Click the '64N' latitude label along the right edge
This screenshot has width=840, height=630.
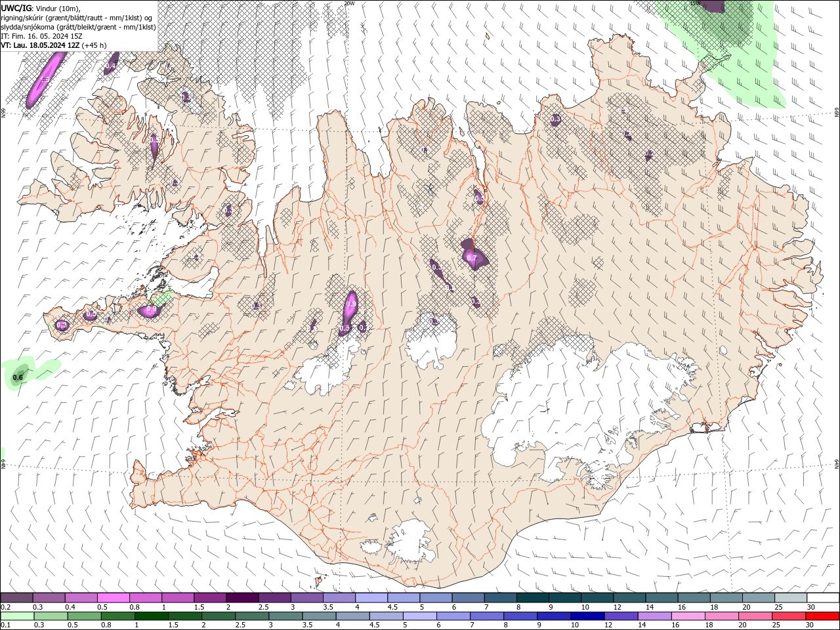point(837,463)
